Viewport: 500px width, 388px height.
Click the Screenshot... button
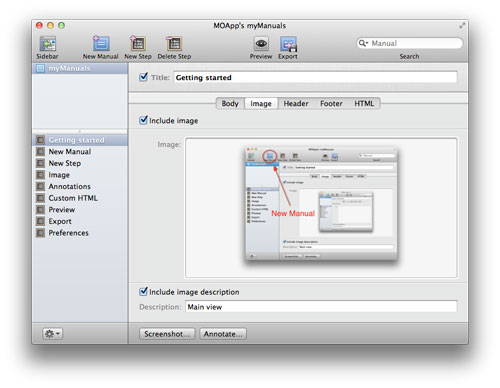point(167,334)
